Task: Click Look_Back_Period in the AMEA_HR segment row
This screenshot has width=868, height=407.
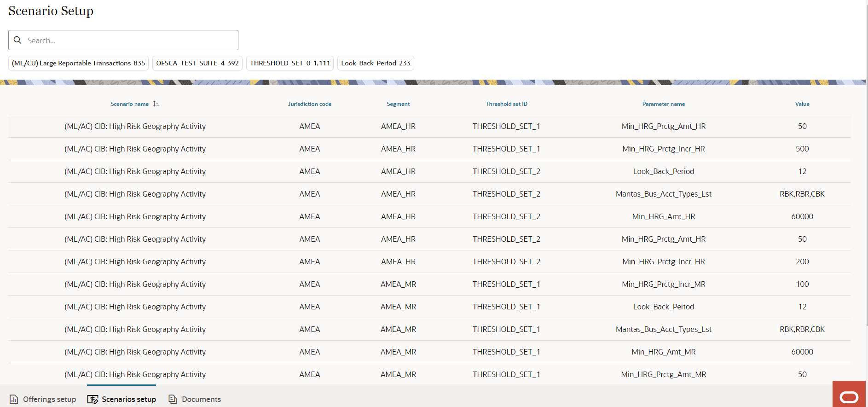Action: coord(664,171)
